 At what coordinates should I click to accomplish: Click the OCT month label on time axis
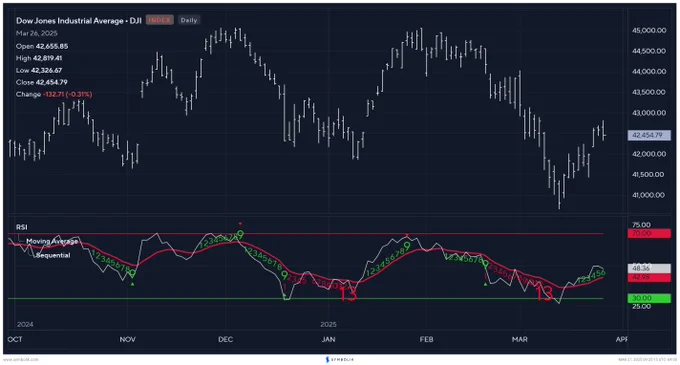15,339
